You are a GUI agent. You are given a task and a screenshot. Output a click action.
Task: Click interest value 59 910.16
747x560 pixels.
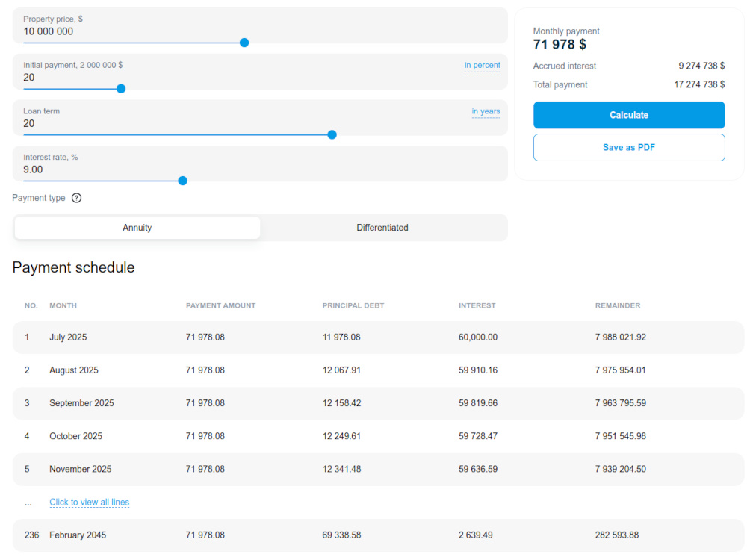pyautogui.click(x=478, y=370)
